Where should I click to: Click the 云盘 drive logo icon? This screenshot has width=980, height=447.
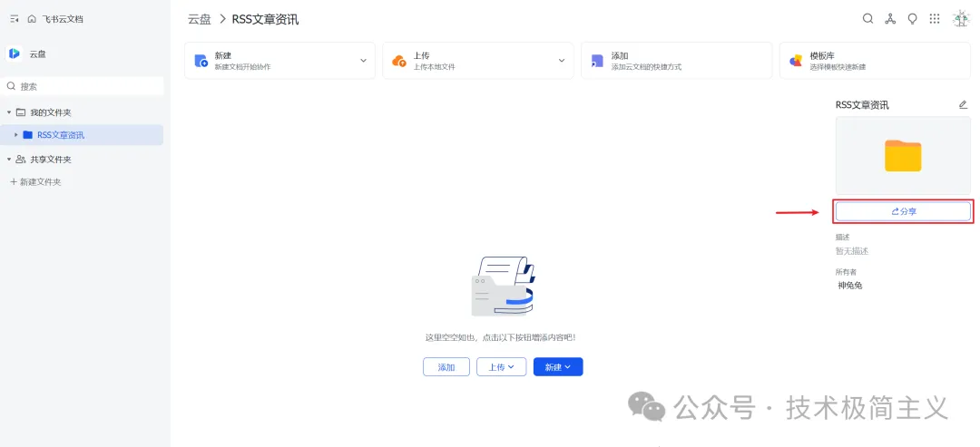pos(15,53)
